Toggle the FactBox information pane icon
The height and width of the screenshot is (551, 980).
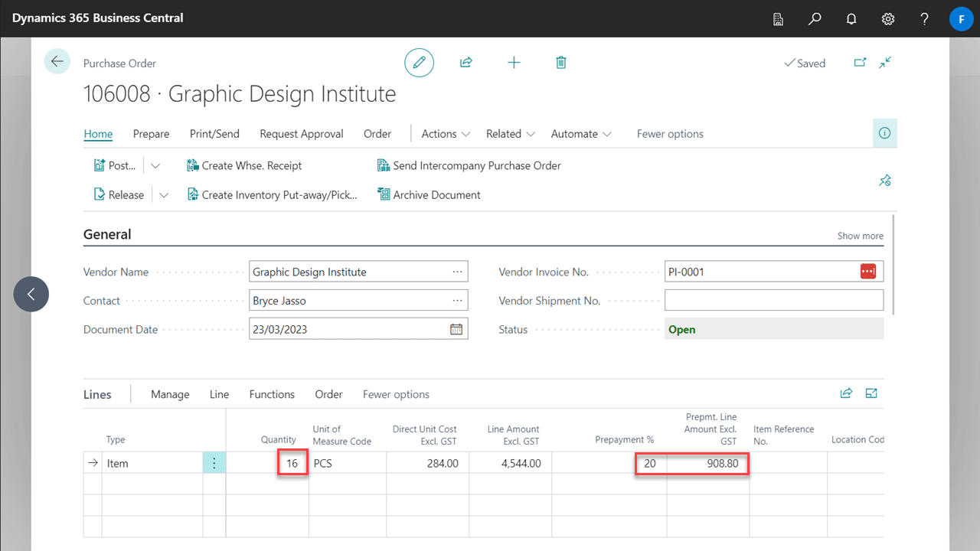pos(885,133)
